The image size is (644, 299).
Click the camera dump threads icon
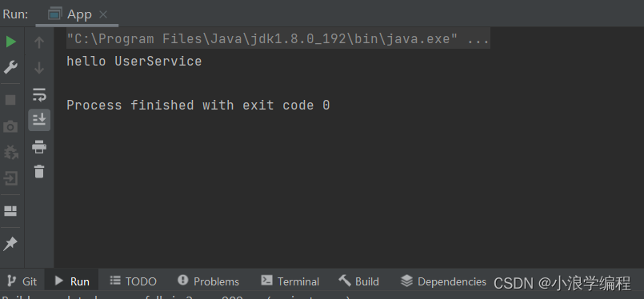pyautogui.click(x=10, y=126)
